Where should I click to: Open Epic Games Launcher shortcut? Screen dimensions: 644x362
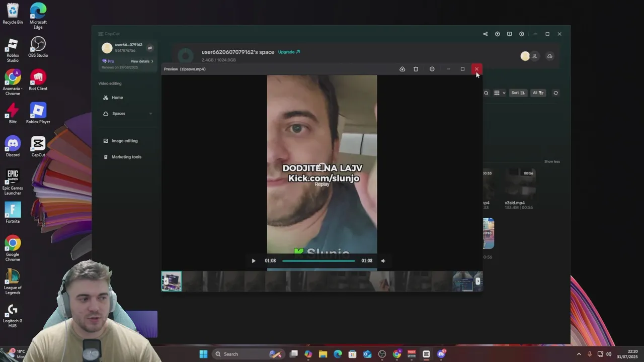pyautogui.click(x=13, y=182)
